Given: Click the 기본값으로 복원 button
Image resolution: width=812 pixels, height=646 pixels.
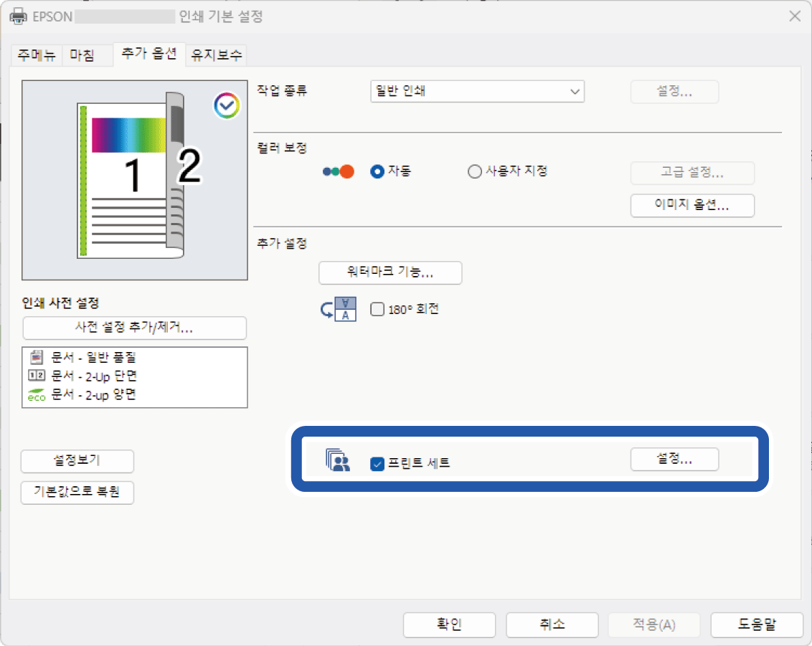Looking at the screenshot, I should pyautogui.click(x=77, y=493).
